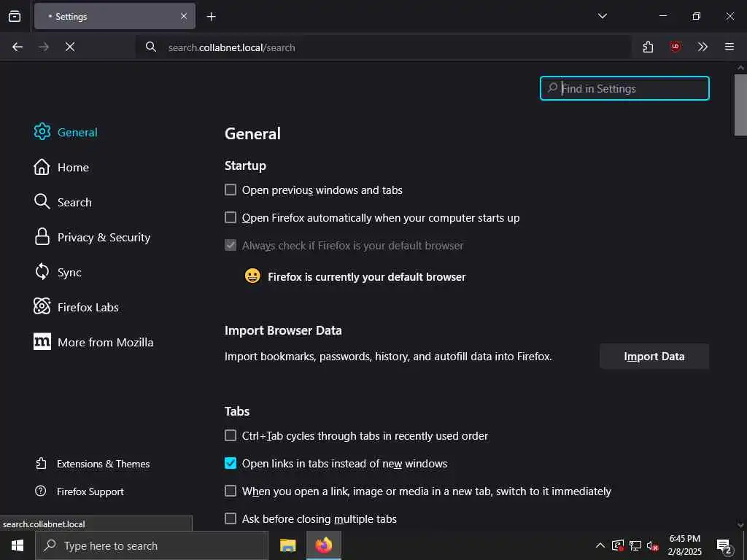
Task: Click the "Firefox is currently your default browser" text
Action: click(367, 276)
